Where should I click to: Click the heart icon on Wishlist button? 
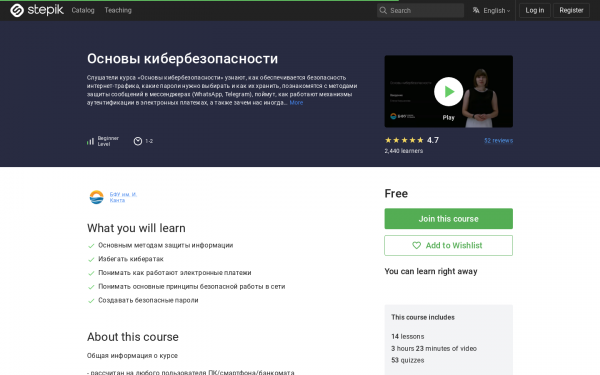tap(416, 245)
